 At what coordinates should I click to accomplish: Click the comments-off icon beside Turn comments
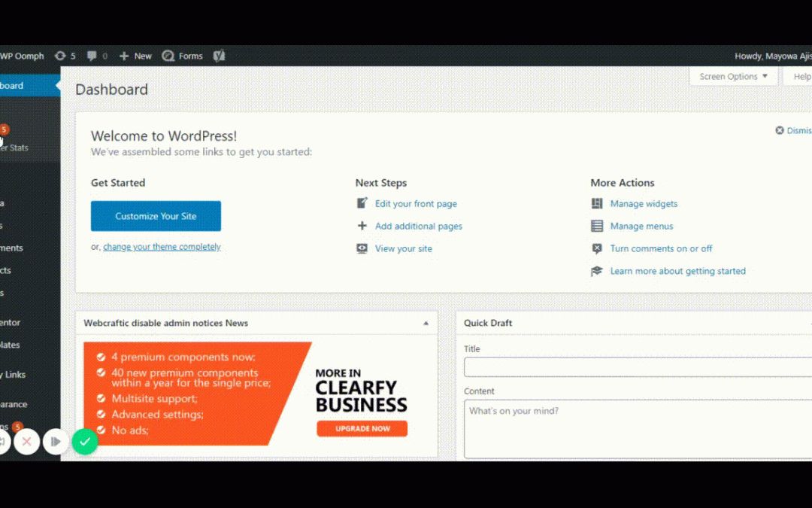point(597,248)
